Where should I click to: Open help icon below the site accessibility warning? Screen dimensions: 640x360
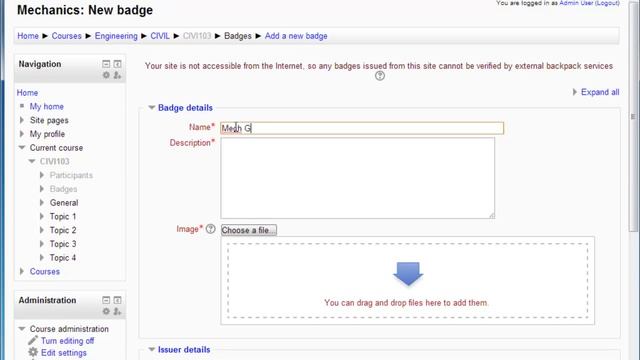pos(380,76)
